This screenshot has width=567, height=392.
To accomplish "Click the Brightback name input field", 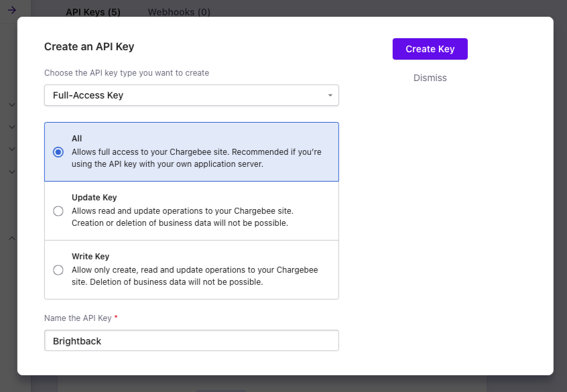I will coord(191,340).
